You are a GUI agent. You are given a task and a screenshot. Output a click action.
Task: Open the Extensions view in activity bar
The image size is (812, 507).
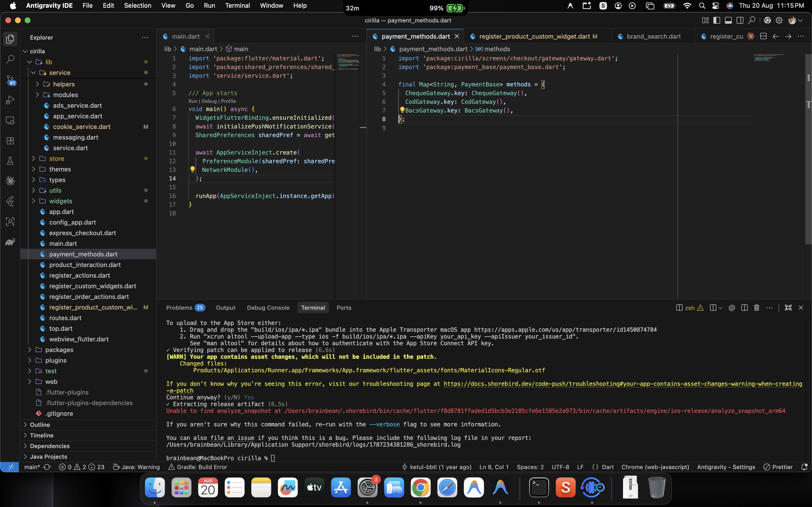coord(10,141)
